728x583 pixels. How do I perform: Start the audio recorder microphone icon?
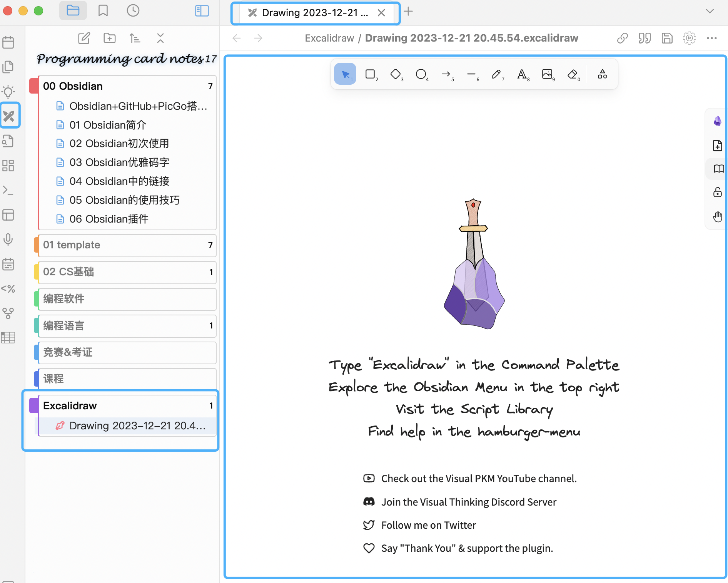pos(8,240)
